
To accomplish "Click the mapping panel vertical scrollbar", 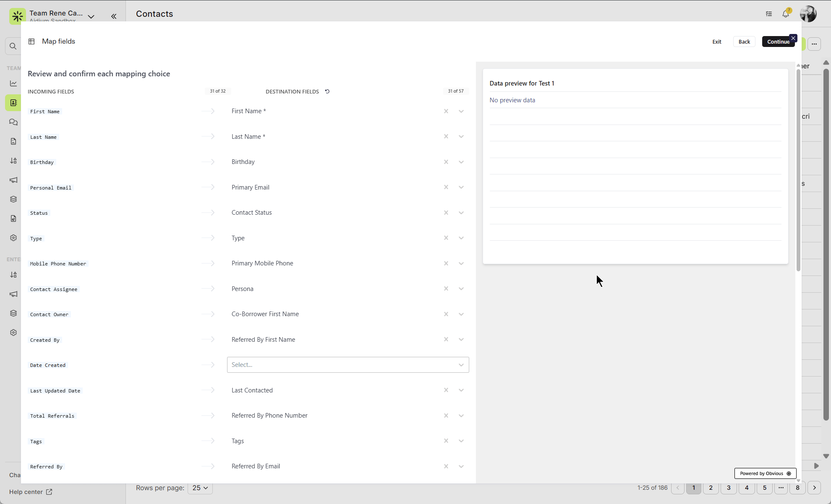I will click(x=798, y=168).
